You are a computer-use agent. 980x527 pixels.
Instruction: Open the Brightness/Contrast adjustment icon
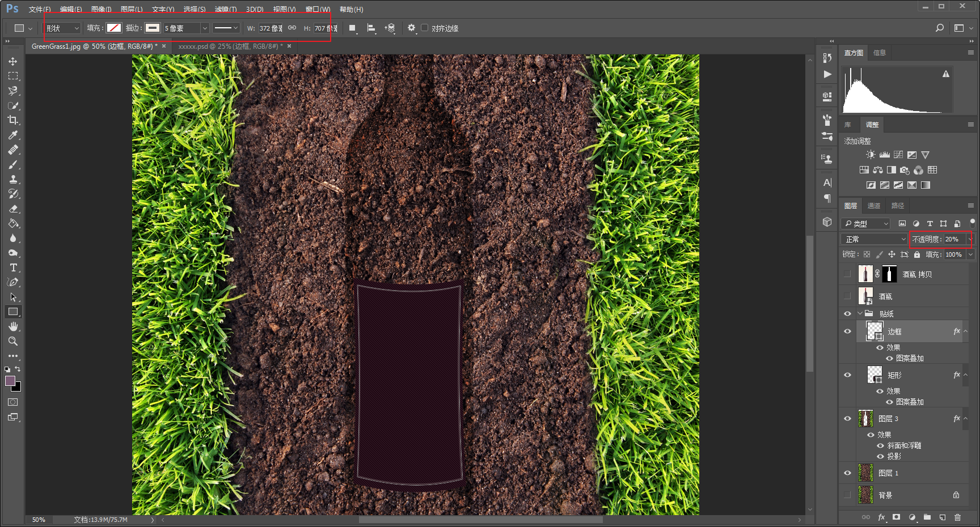pos(871,155)
